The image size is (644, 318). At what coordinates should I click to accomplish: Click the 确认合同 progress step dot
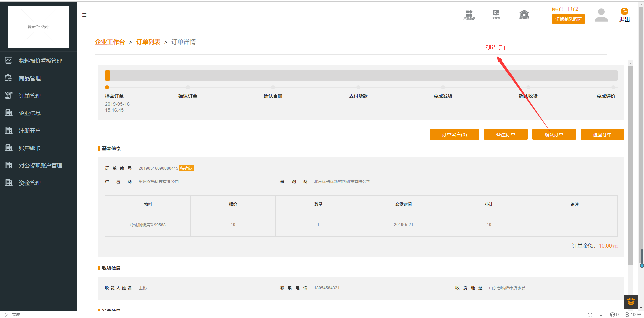(273, 87)
